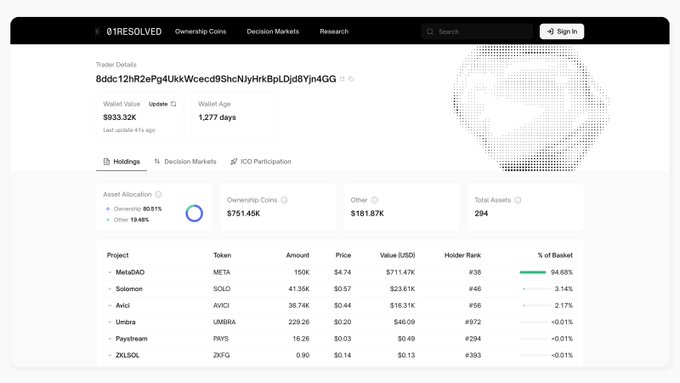
Task: Click the ZKFG token cell
Action: click(x=221, y=355)
